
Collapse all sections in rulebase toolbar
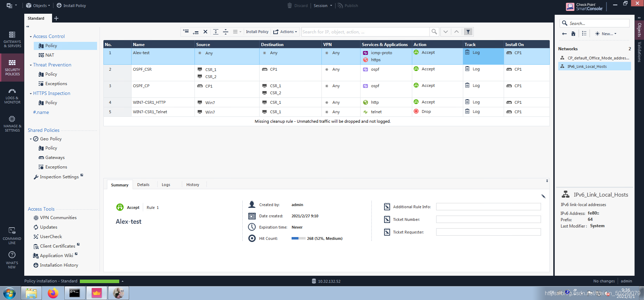point(225,32)
